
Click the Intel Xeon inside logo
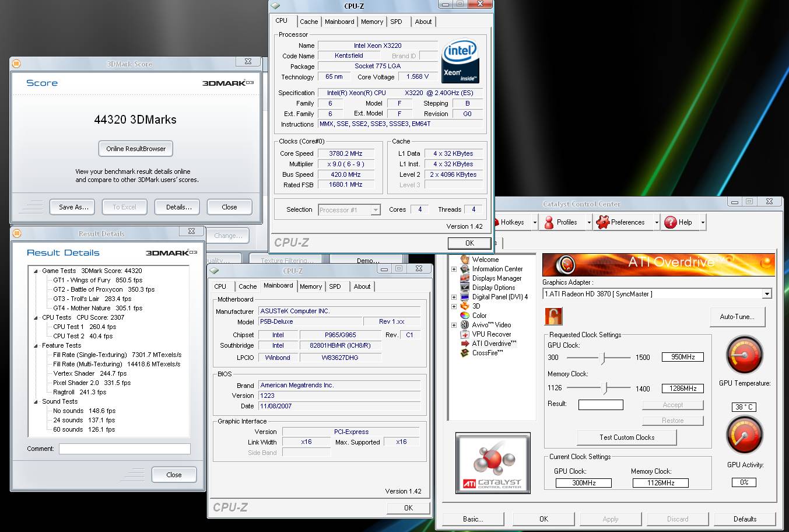(461, 61)
